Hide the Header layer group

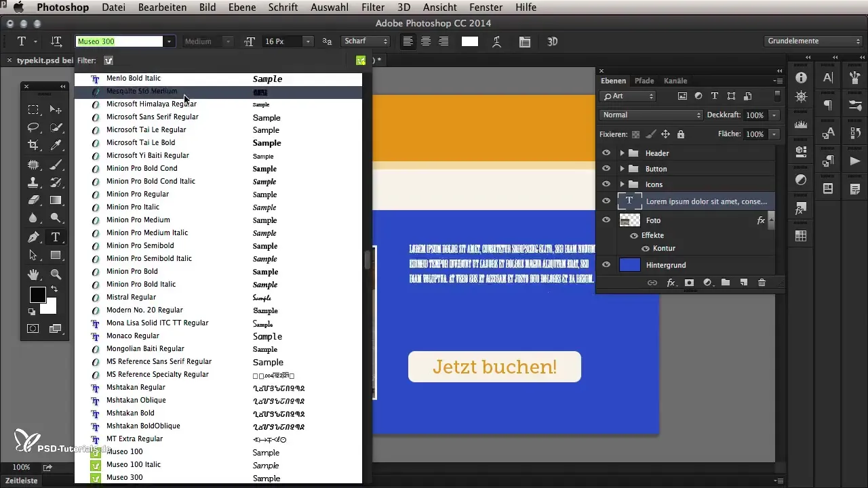[x=606, y=153]
